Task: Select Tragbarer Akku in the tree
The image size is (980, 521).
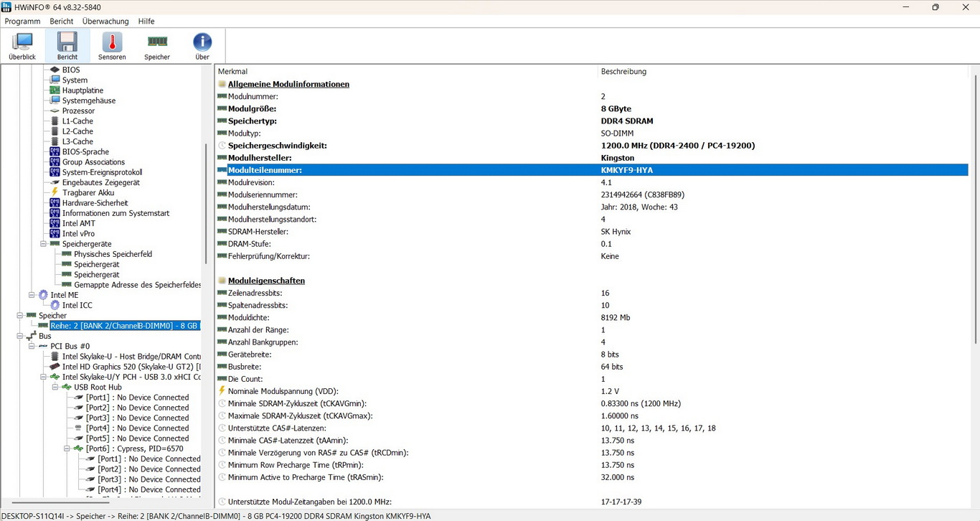Action: point(88,193)
